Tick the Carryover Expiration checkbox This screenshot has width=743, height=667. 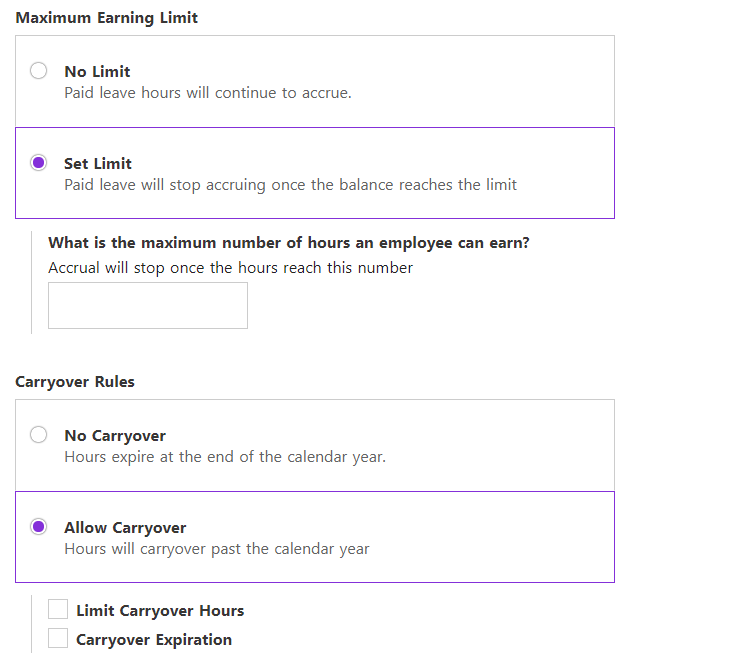pos(58,638)
